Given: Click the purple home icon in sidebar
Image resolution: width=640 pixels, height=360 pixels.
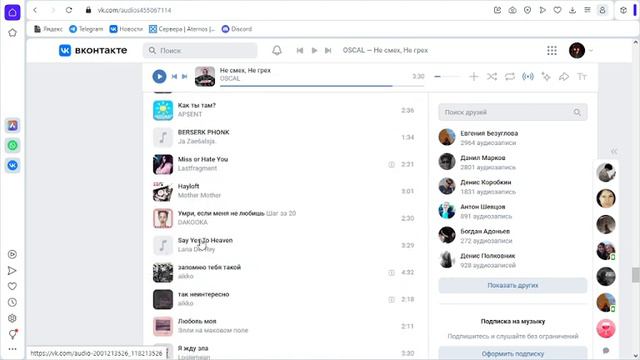Looking at the screenshot, I should [x=12, y=12].
